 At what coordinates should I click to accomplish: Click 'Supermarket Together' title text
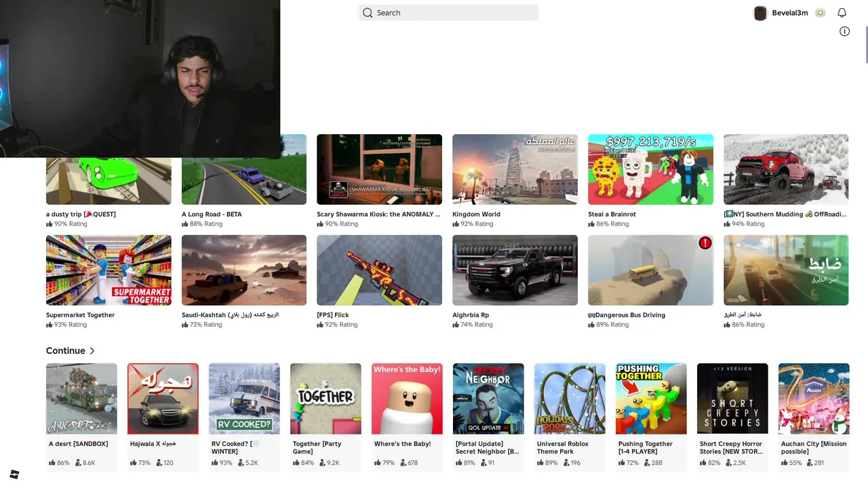(80, 315)
